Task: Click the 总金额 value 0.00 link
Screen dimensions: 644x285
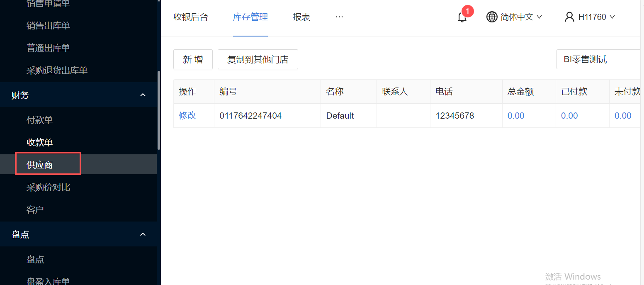Action: (516, 116)
